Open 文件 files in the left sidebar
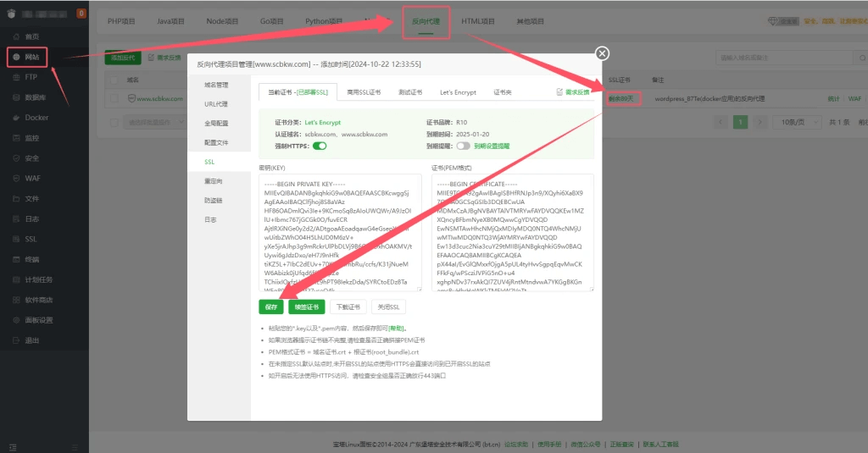868x453 pixels. pos(32,199)
